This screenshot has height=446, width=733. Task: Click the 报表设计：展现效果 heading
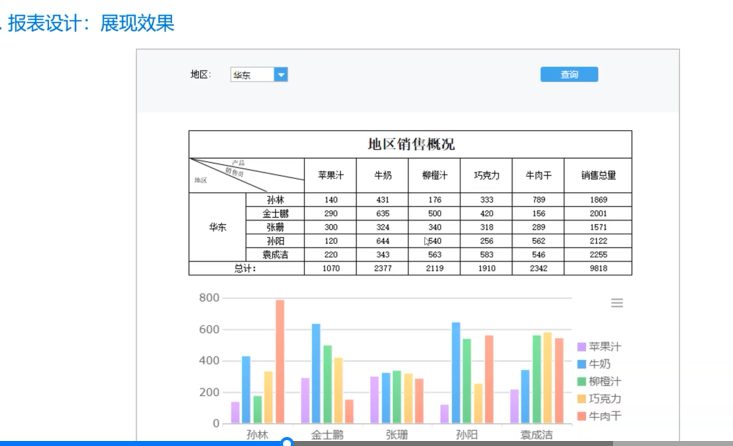(x=91, y=23)
